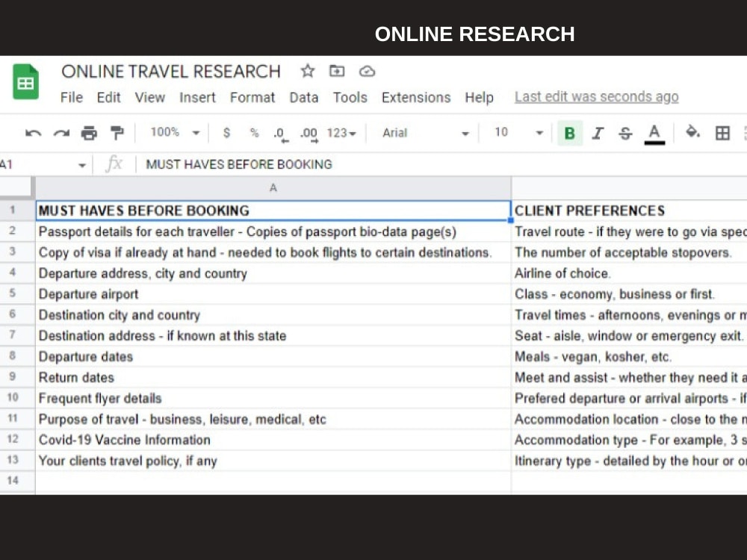Image resolution: width=747 pixels, height=560 pixels.
Task: Open the Tools menu
Action: 350,98
